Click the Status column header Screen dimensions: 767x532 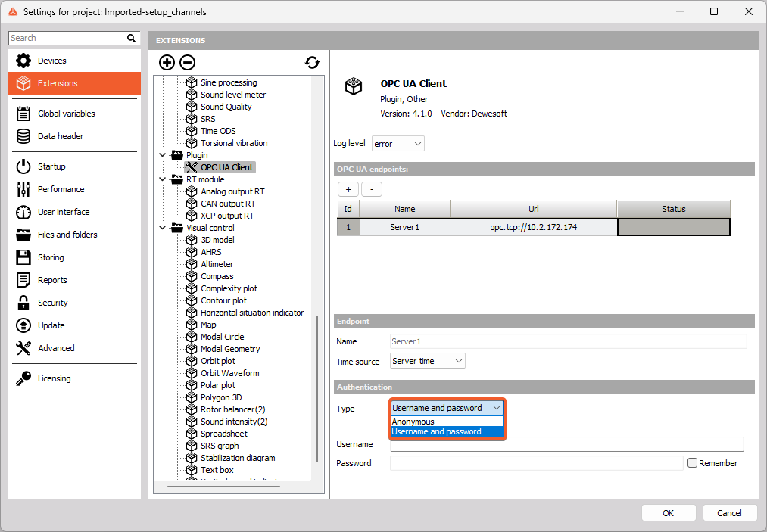point(674,209)
